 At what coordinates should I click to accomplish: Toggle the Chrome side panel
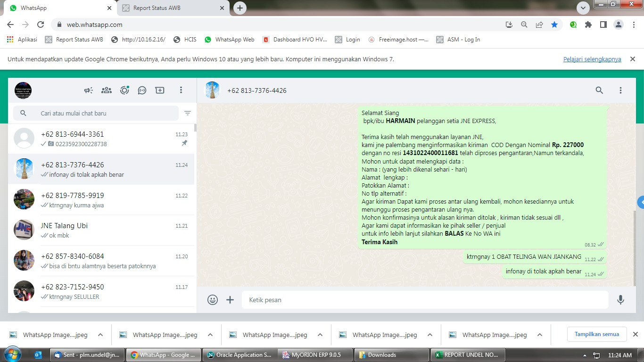coord(603,25)
